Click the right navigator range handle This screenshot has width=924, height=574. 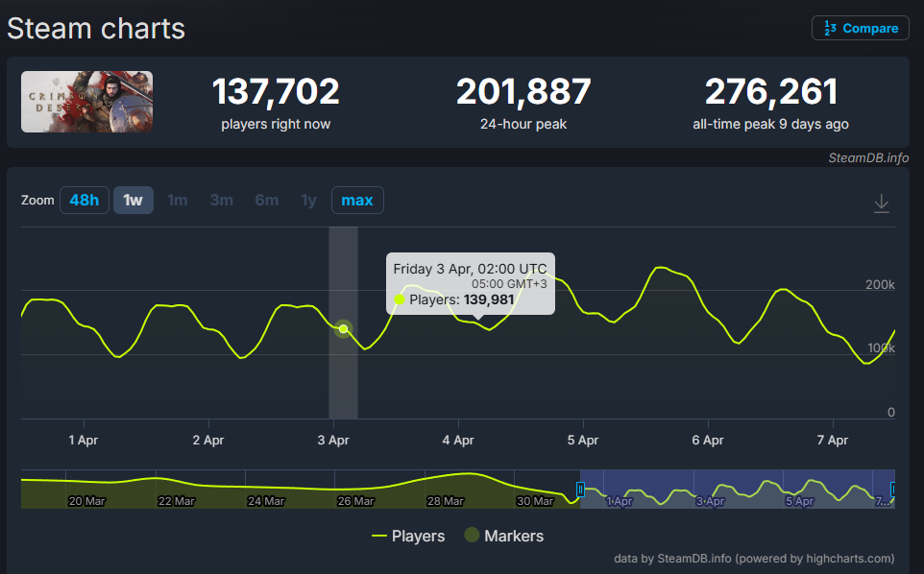[893, 490]
